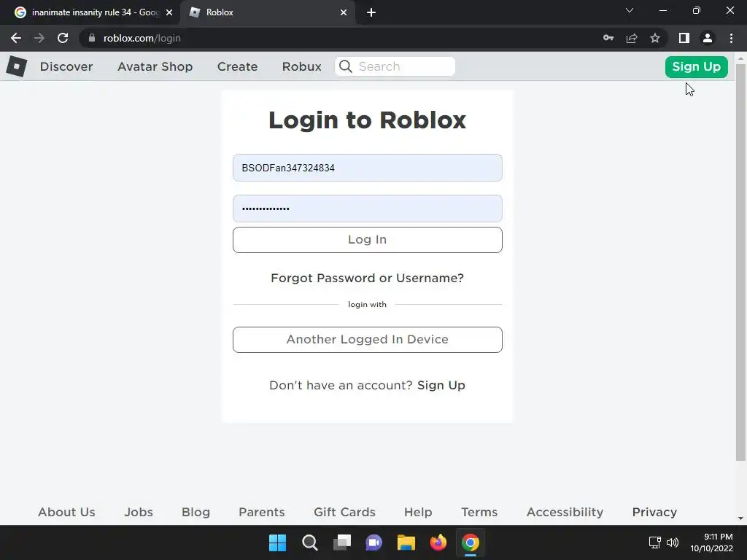
Task: Click the Roblox search box
Action: pyautogui.click(x=395, y=66)
